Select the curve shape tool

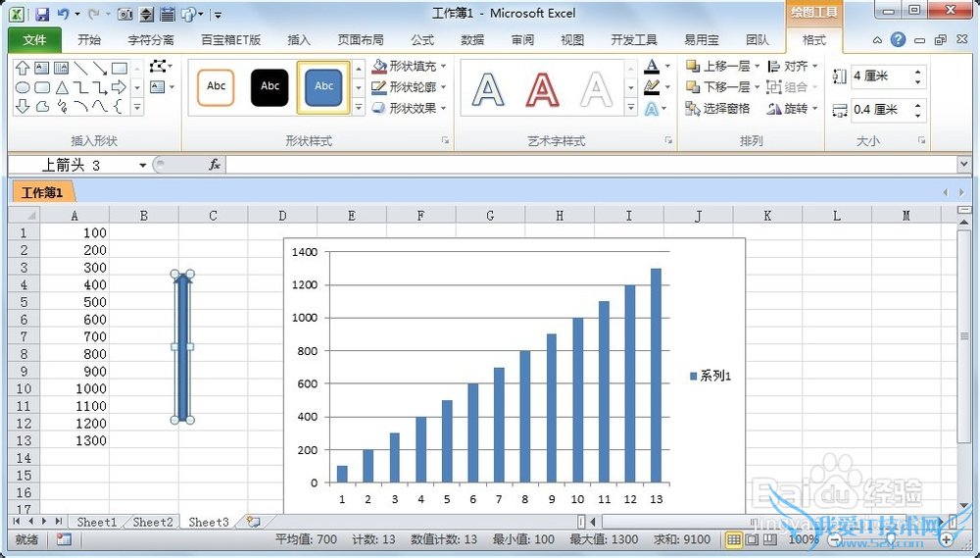(100, 106)
